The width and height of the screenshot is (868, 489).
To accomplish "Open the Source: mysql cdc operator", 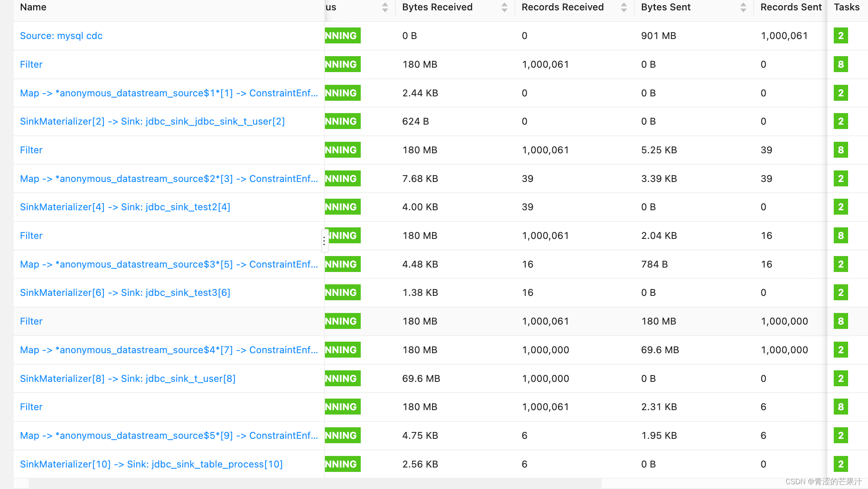I will coord(61,36).
